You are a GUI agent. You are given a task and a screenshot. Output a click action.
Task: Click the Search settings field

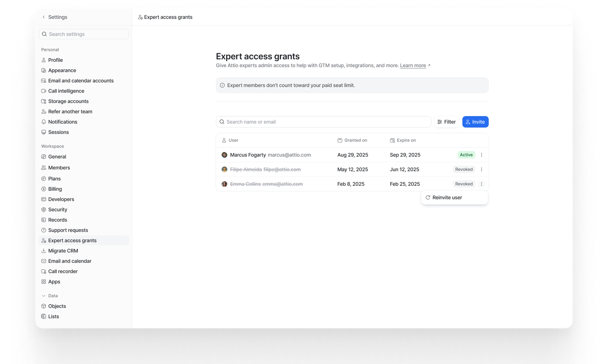(x=84, y=34)
